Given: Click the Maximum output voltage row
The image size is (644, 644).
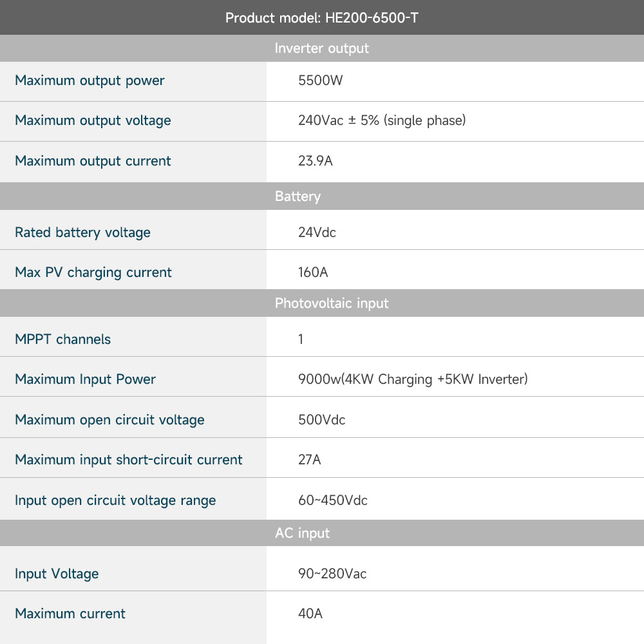Looking at the screenshot, I should (x=93, y=120).
